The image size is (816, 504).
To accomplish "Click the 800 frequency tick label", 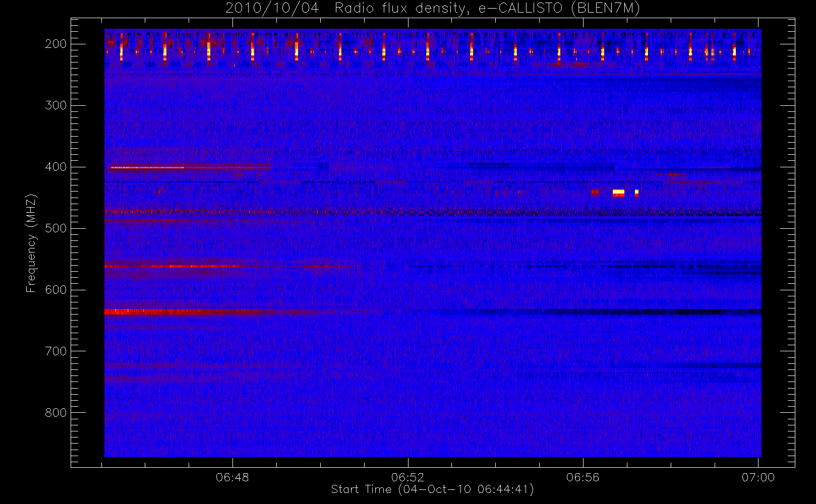I will (56, 413).
